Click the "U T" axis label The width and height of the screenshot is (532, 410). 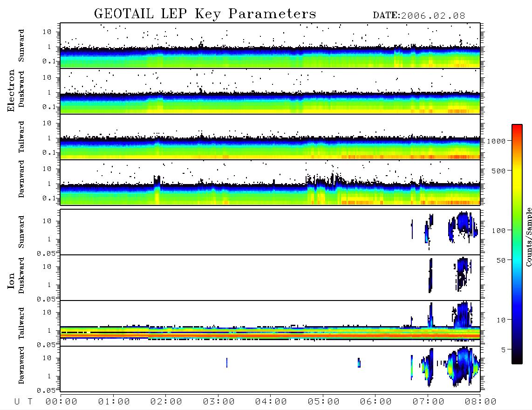coord(23,402)
